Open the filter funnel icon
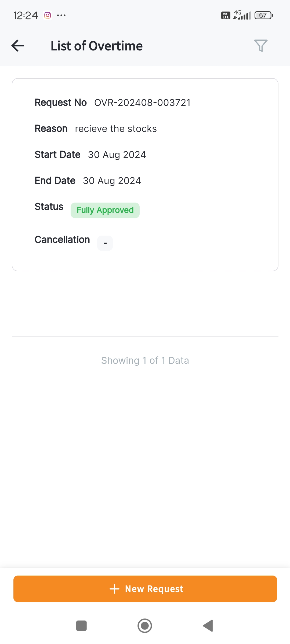The height and width of the screenshot is (644, 290). tap(260, 46)
